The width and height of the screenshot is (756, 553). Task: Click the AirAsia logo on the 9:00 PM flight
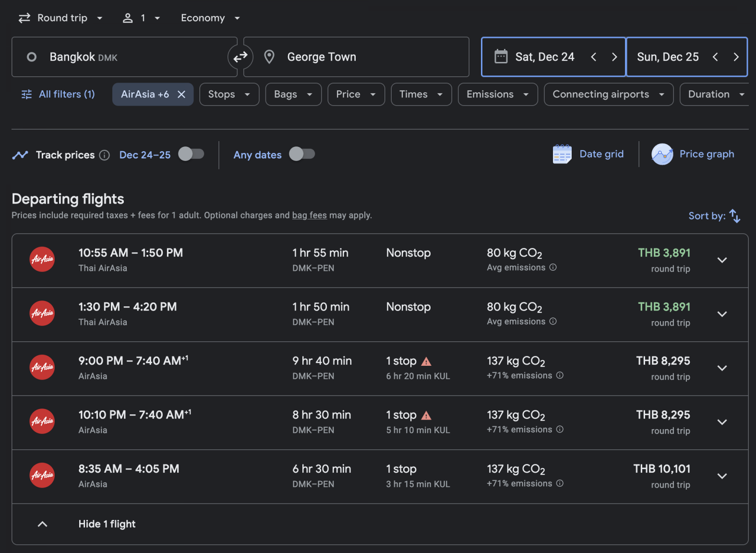42,367
